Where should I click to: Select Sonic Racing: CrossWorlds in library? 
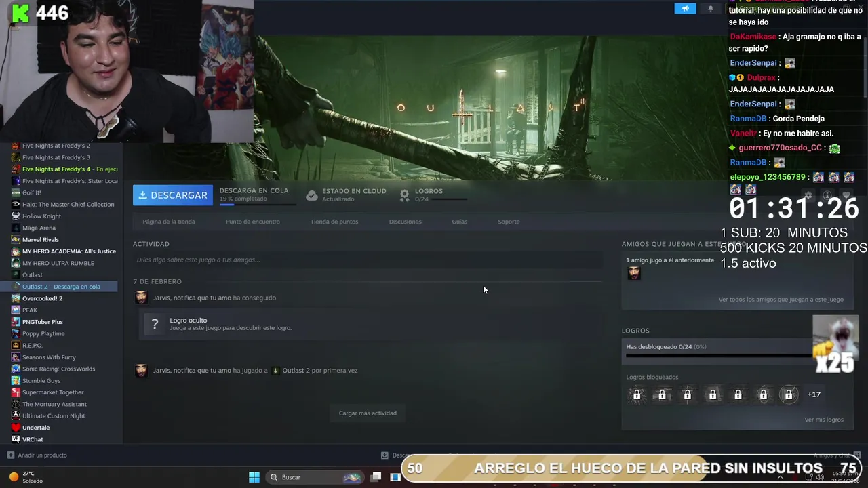[58, 369]
